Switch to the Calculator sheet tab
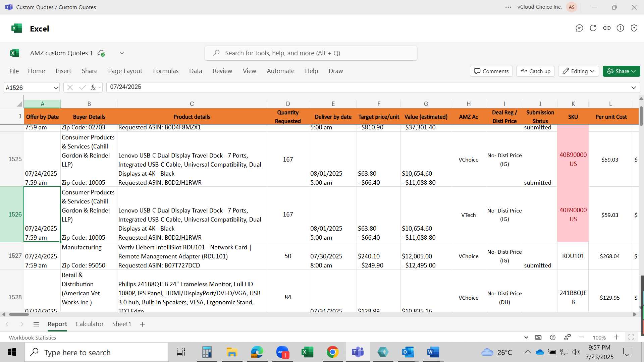 [x=90, y=324]
